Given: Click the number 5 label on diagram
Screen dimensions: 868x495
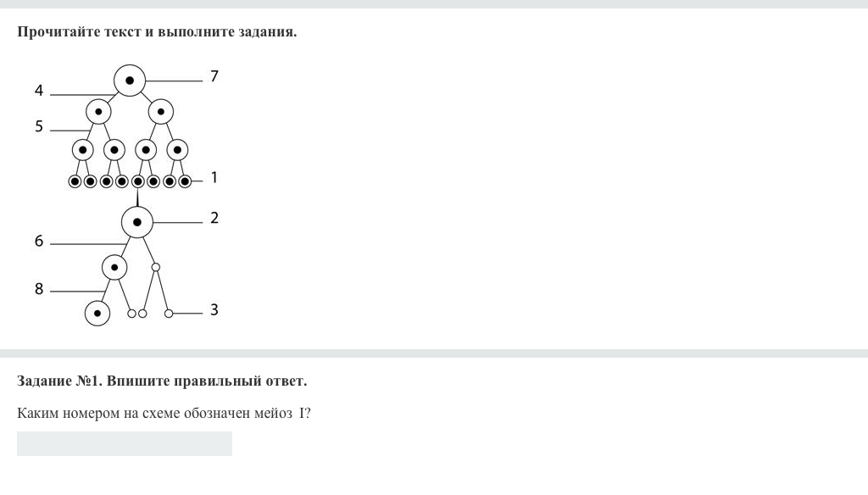Looking at the screenshot, I should pyautogui.click(x=39, y=126).
